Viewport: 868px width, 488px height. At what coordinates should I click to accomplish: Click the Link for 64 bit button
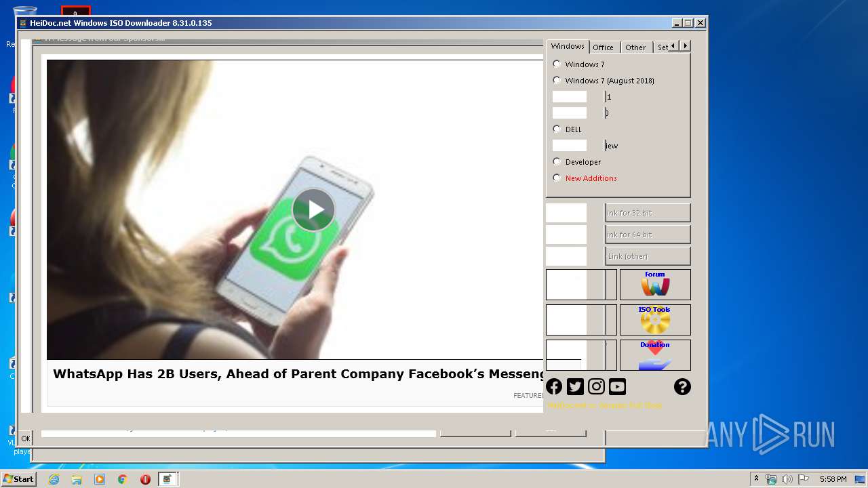[648, 235]
